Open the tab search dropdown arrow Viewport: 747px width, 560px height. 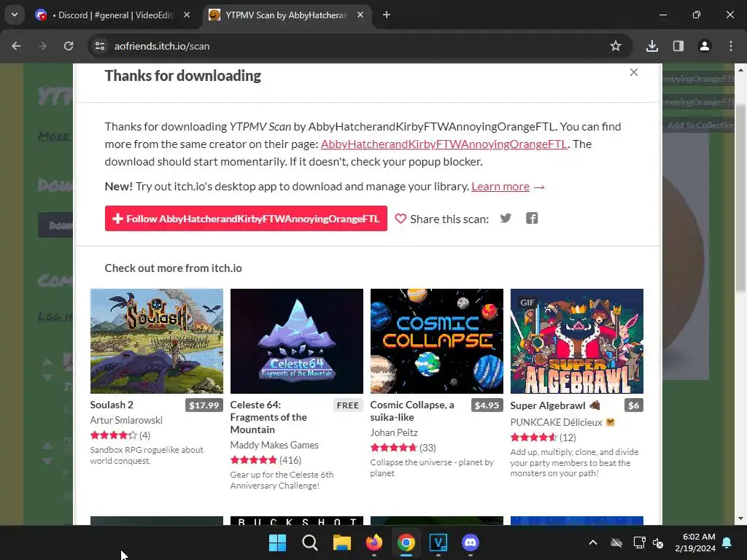point(15,15)
